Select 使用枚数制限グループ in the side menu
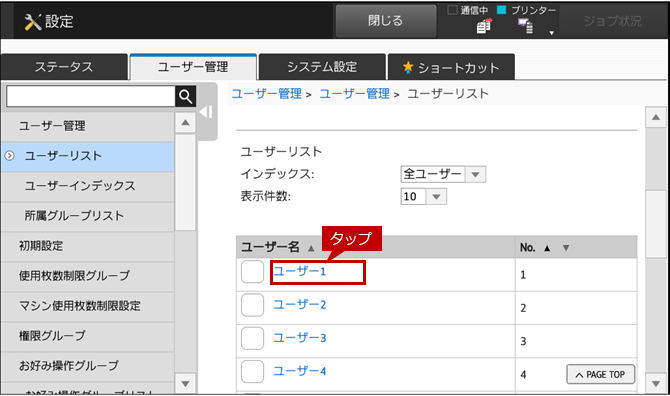This screenshot has height=396, width=670. tap(88, 276)
